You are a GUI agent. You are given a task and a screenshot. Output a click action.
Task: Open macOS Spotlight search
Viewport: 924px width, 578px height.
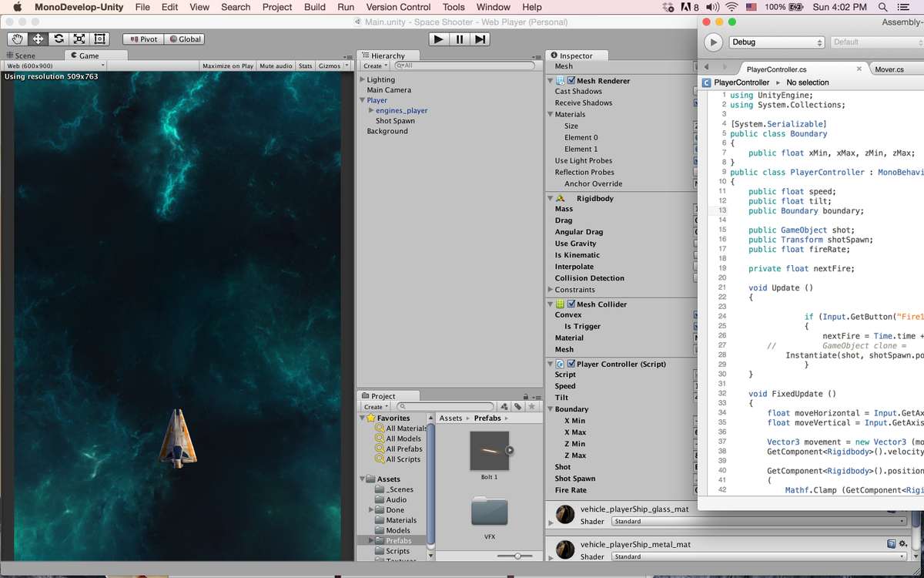coord(882,7)
